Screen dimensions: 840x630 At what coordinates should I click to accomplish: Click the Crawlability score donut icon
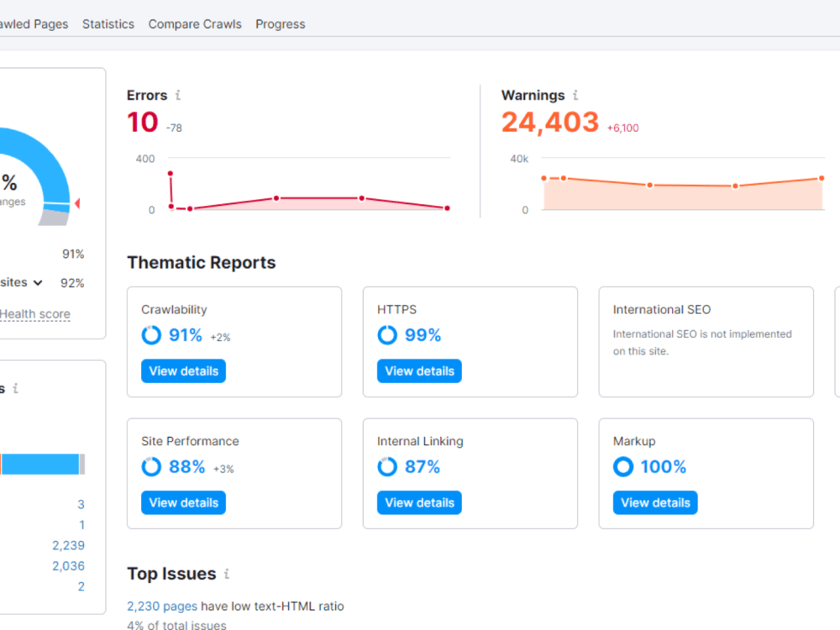151,335
